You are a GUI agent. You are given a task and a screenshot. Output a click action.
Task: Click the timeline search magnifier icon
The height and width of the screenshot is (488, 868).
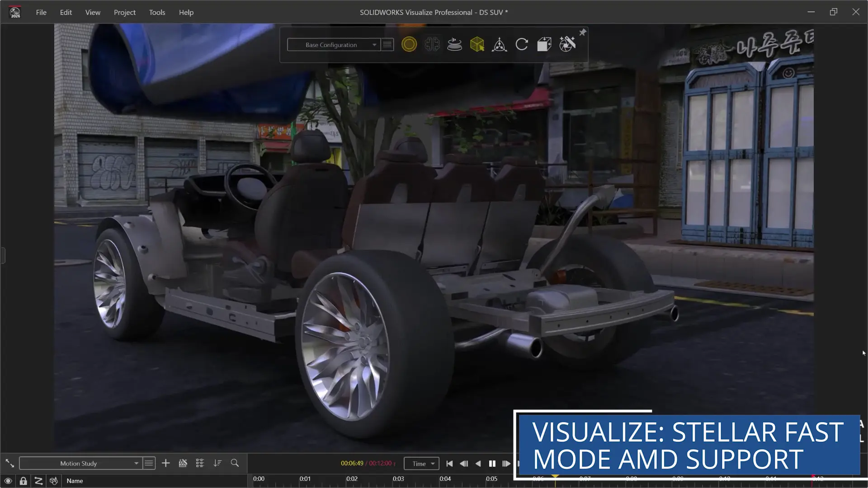tap(235, 463)
